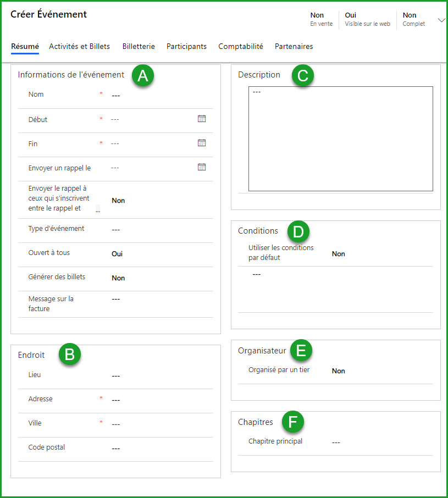448x498 pixels.
Task: Toggle Générer des billets setting
Action: tap(118, 278)
